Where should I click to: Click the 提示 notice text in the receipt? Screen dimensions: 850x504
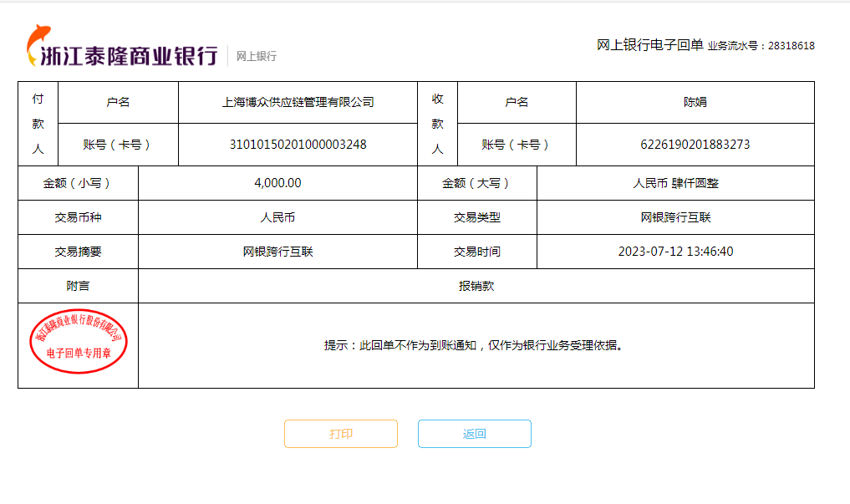pos(475,345)
